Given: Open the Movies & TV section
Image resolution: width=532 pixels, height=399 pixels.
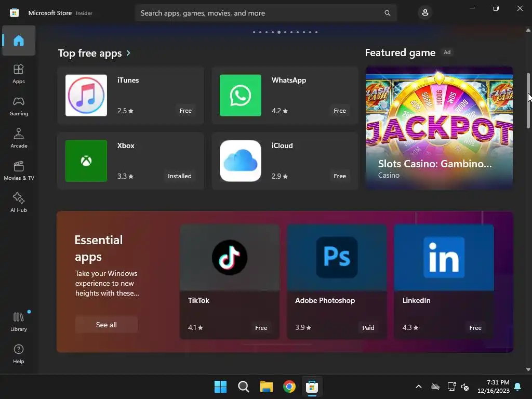Looking at the screenshot, I should (x=19, y=170).
